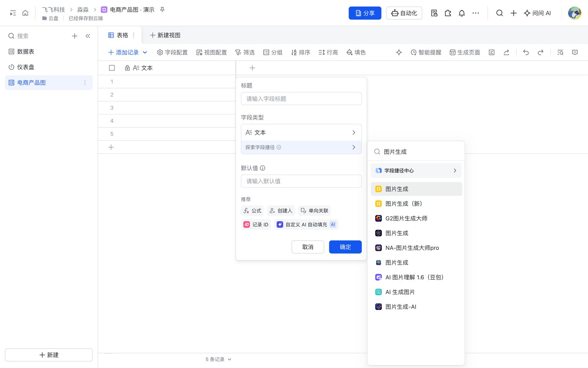588x368 pixels.
Task: Expand 探索字段捷径 row
Action: 301,147
